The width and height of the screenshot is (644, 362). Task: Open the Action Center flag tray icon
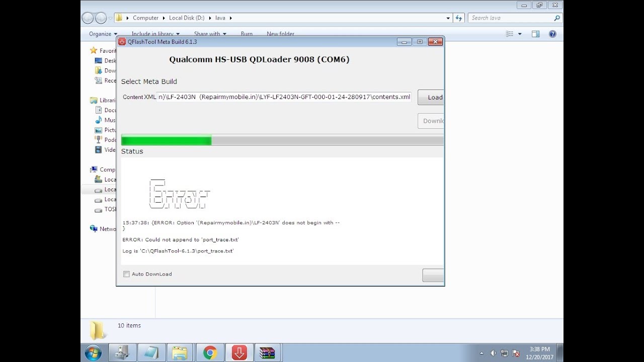coord(516,353)
